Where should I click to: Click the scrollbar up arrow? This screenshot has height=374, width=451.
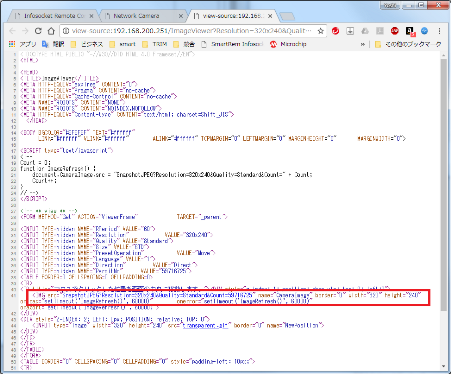444,55
